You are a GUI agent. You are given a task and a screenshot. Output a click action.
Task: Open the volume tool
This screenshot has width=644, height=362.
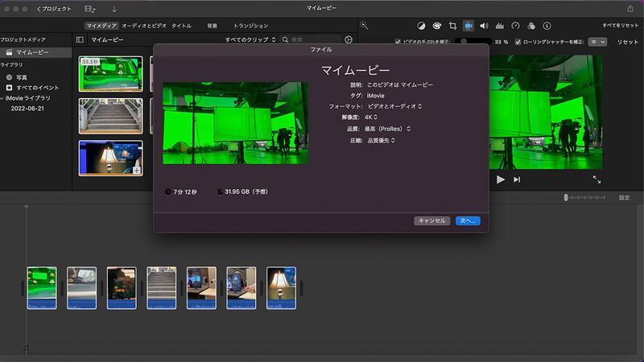click(485, 26)
